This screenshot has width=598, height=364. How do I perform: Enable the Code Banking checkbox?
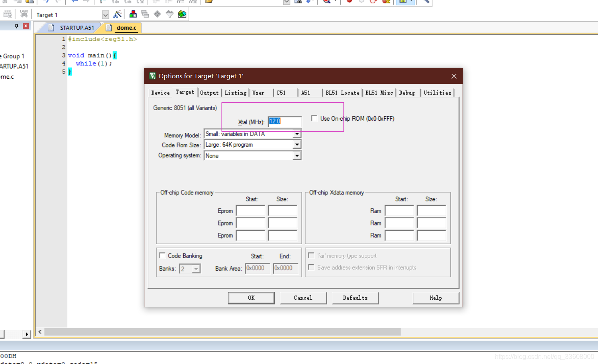(x=162, y=256)
